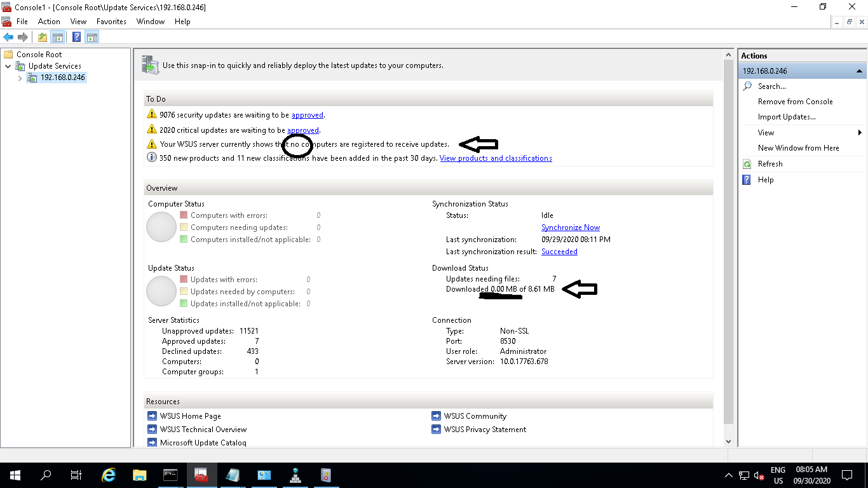Open the Windows Start menu
The height and width of the screenshot is (488, 868).
tap(15, 475)
